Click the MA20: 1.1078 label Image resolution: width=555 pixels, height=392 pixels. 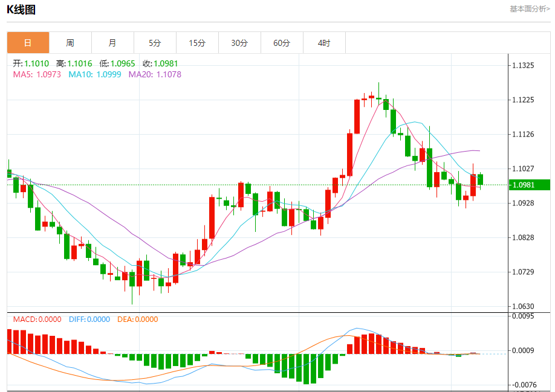(155, 74)
